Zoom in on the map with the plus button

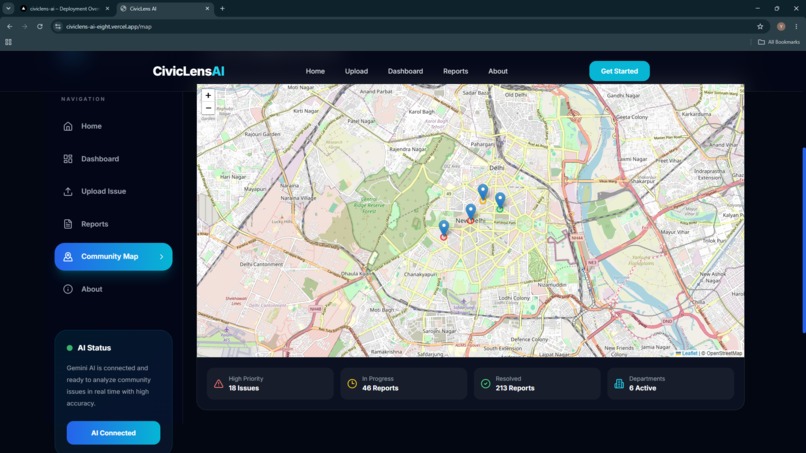point(208,96)
